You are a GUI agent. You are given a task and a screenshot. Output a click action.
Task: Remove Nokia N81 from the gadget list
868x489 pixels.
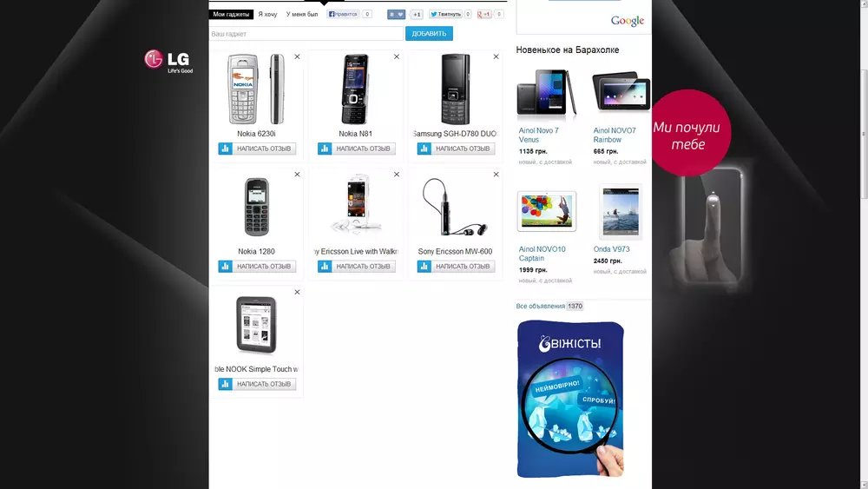pos(397,56)
